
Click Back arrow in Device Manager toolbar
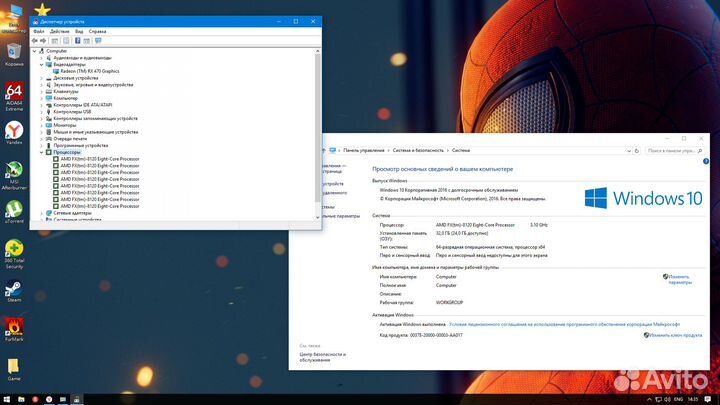click(x=35, y=41)
